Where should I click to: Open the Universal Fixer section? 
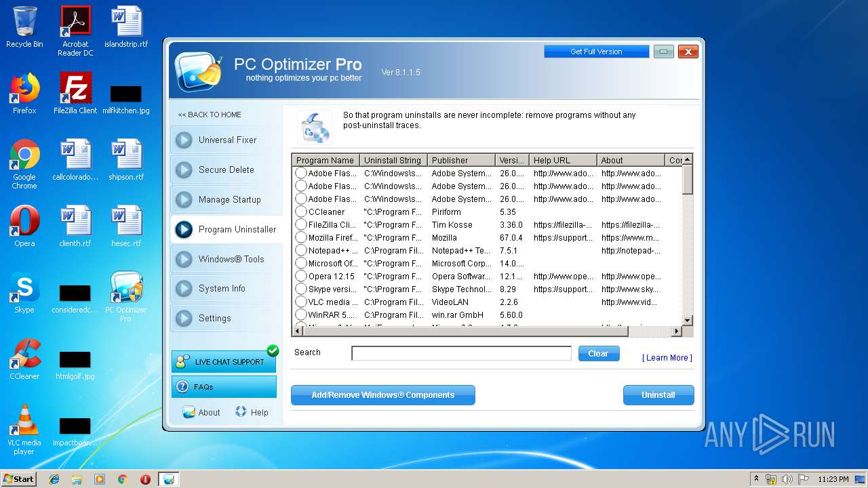pos(226,140)
